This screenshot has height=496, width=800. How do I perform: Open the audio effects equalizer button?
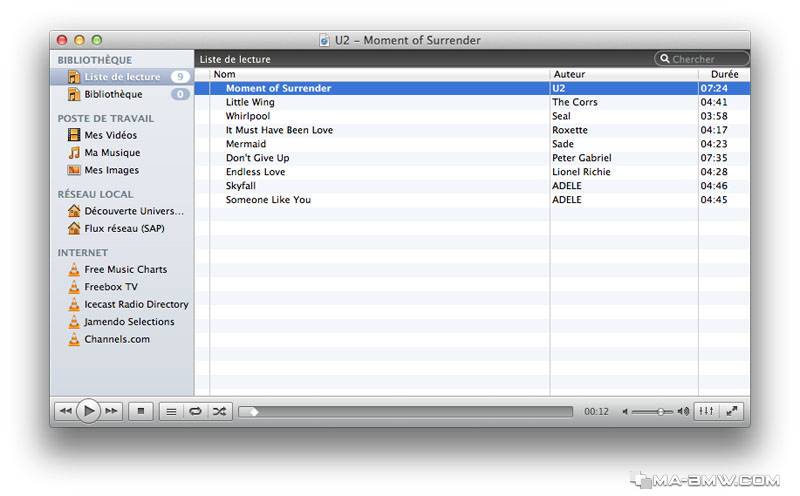707,411
